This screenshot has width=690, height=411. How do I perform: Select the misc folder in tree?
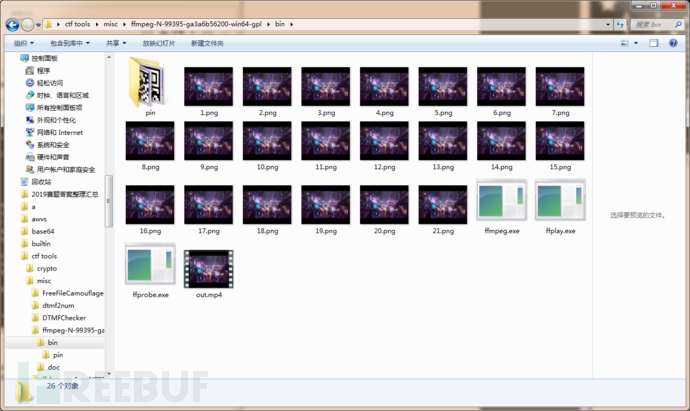(44, 280)
